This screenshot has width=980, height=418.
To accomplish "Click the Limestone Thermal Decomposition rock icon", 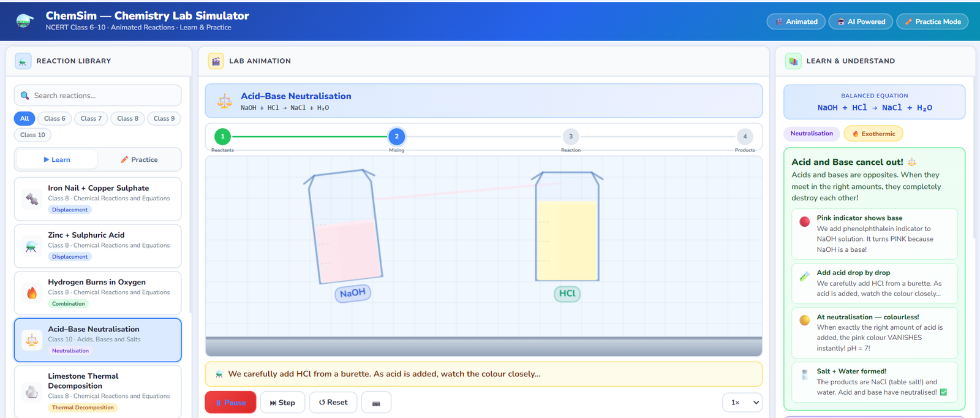I will click(32, 392).
